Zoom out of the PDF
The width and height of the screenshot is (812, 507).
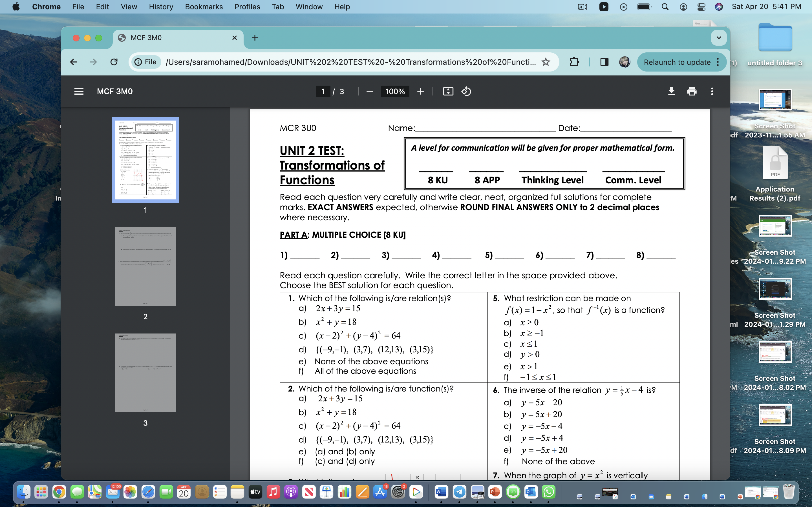[369, 91]
